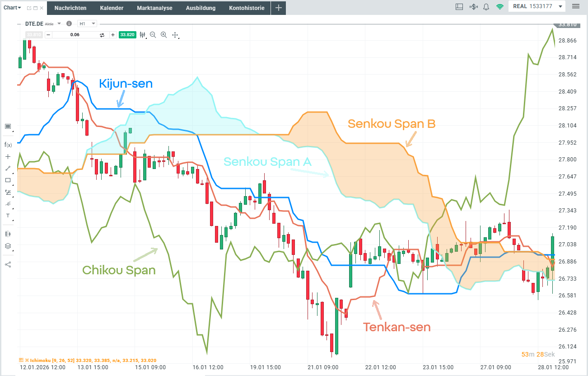Open the Kontohistorie tab
The height and width of the screenshot is (376, 588).
pyautogui.click(x=246, y=8)
